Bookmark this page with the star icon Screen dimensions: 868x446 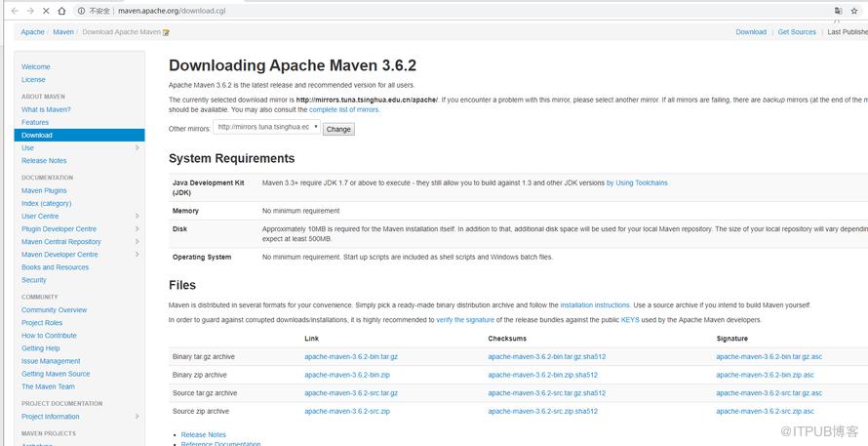(x=854, y=11)
